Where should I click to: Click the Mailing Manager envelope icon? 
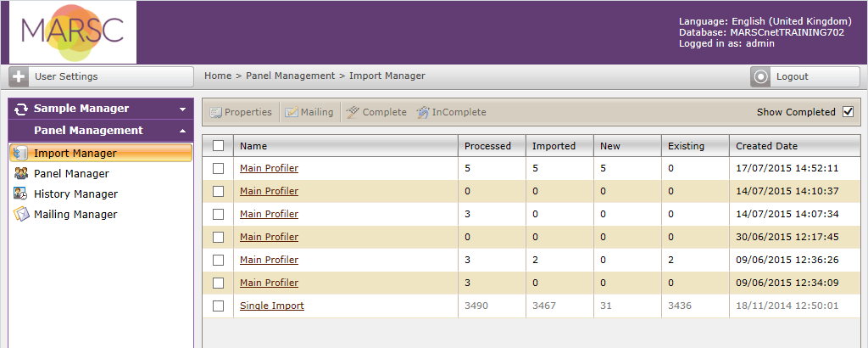tap(20, 214)
